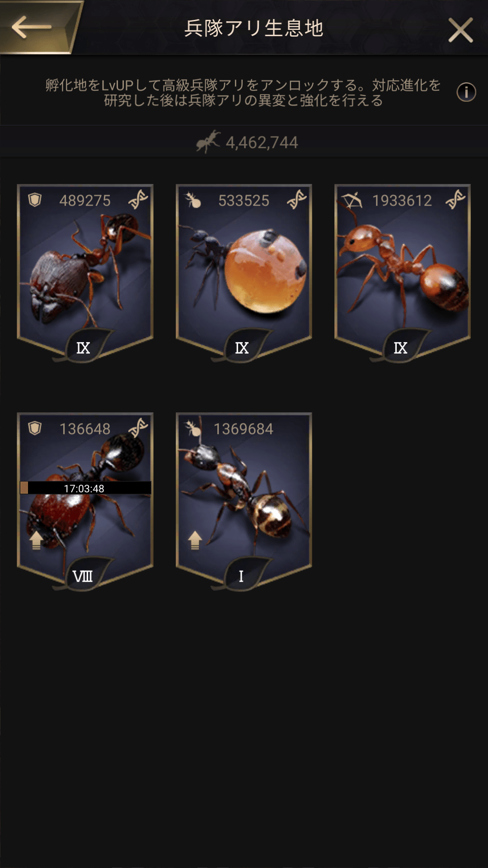The width and height of the screenshot is (488, 868).
Task: Select the bow icon on the 1933612 card
Action: 352,200
